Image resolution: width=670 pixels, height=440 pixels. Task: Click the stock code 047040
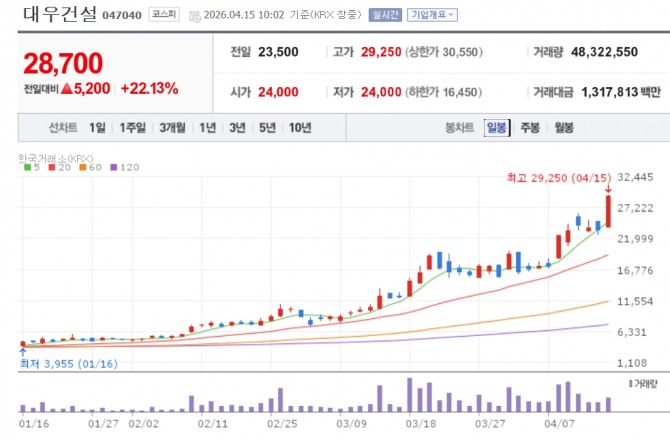pyautogui.click(x=122, y=15)
